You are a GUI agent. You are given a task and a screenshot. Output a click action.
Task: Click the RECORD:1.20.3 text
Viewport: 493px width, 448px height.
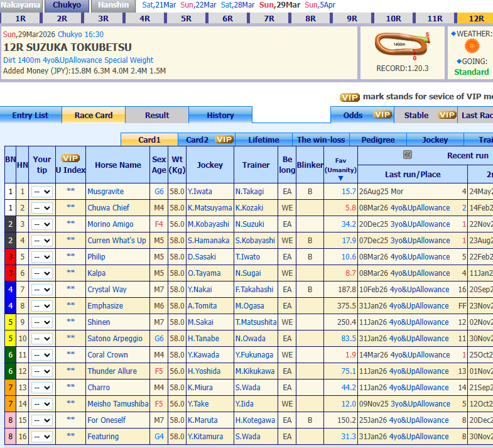402,68
